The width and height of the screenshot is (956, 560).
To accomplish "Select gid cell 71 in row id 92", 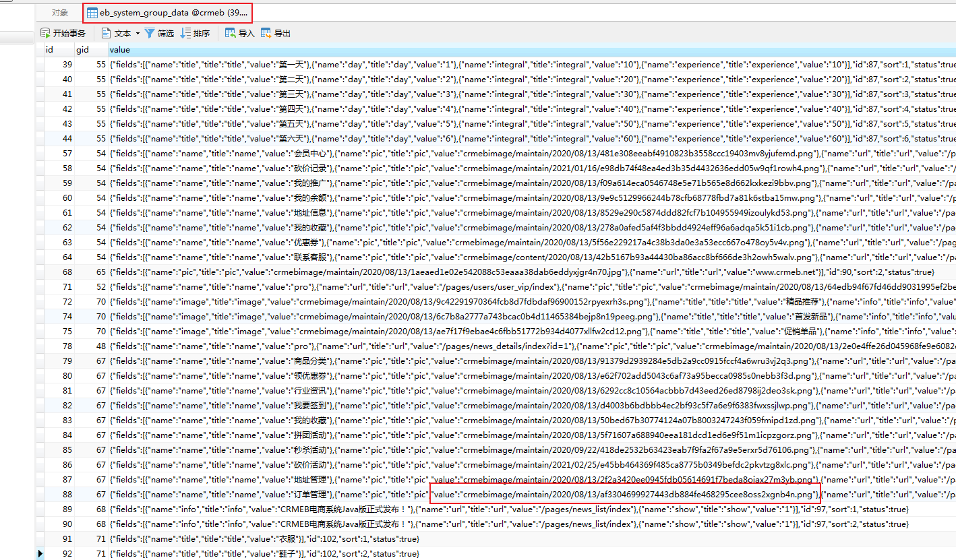I will [91, 554].
